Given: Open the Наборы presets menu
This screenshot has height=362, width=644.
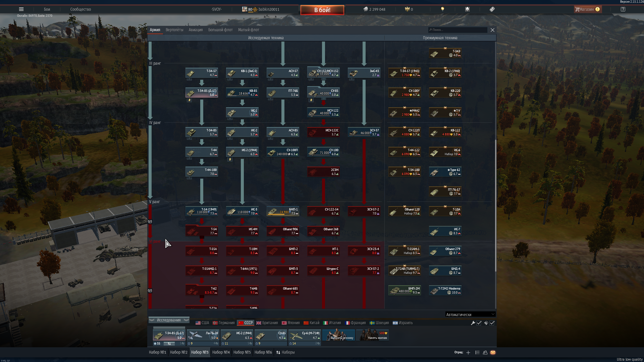Looking at the screenshot, I should pos(285,352).
